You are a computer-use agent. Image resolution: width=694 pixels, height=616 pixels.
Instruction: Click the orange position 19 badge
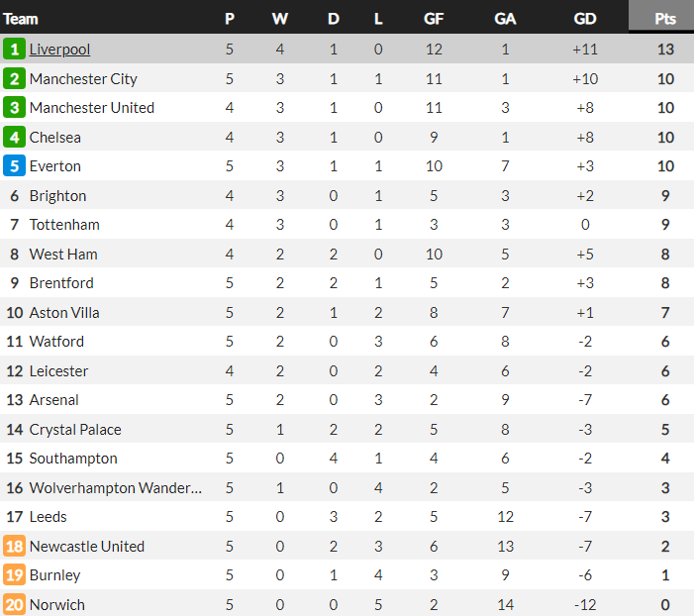[14, 574]
